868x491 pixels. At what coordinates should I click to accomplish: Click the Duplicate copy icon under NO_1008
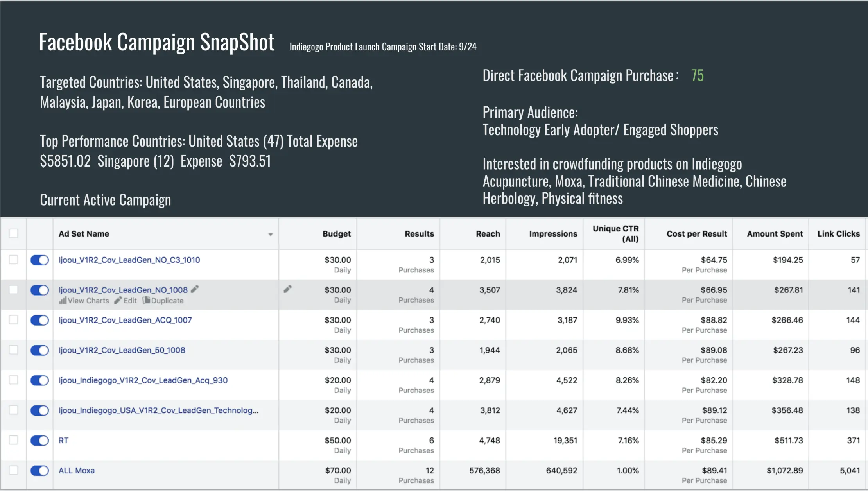[146, 300]
